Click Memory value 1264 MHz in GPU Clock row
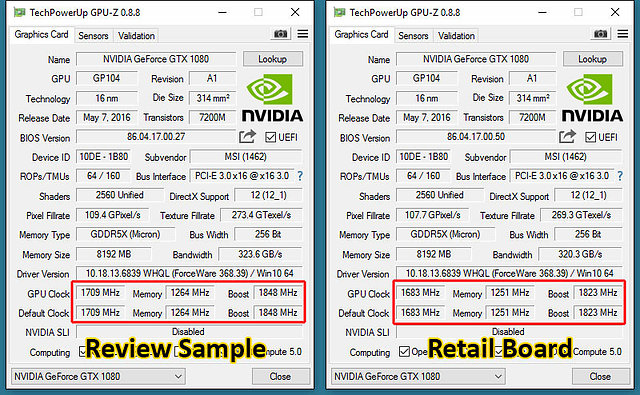This screenshot has width=640, height=395. click(190, 293)
